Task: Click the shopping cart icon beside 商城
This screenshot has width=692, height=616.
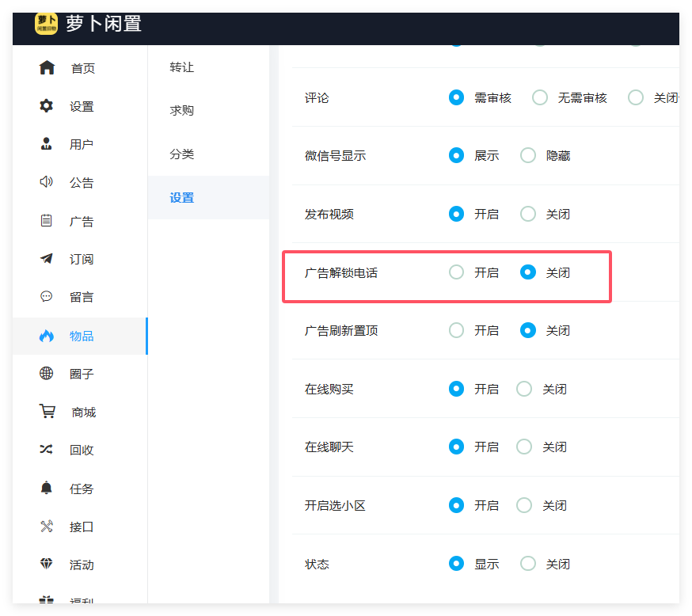Action: click(48, 411)
